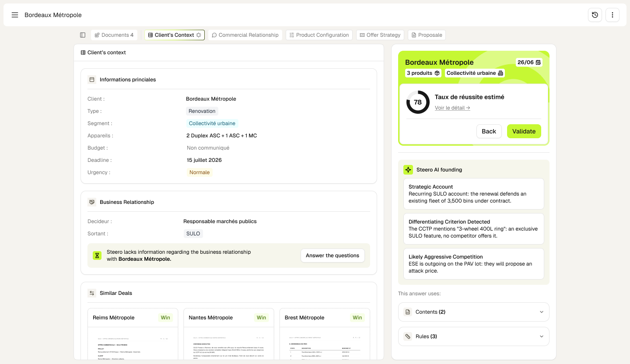Open the hamburger navigation menu

[15, 15]
